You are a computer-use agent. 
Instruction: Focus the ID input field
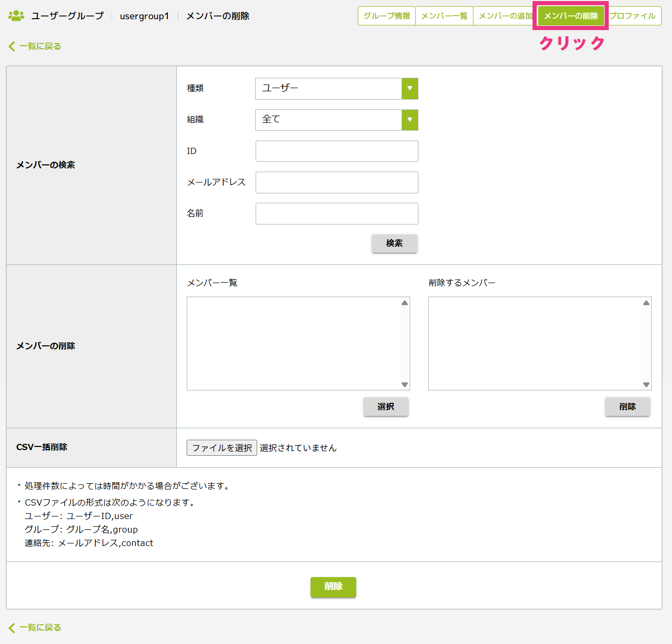[x=337, y=151]
